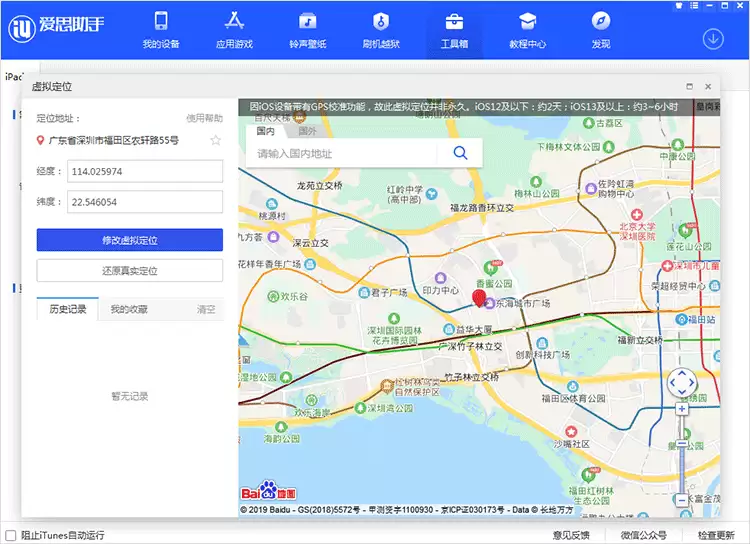Zoom in map with plus button
Screen dimensions: 750x544
click(x=682, y=409)
